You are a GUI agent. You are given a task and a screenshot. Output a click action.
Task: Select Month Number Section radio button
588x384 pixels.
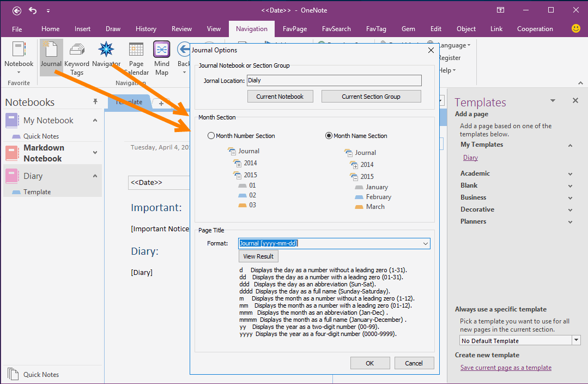(x=211, y=136)
